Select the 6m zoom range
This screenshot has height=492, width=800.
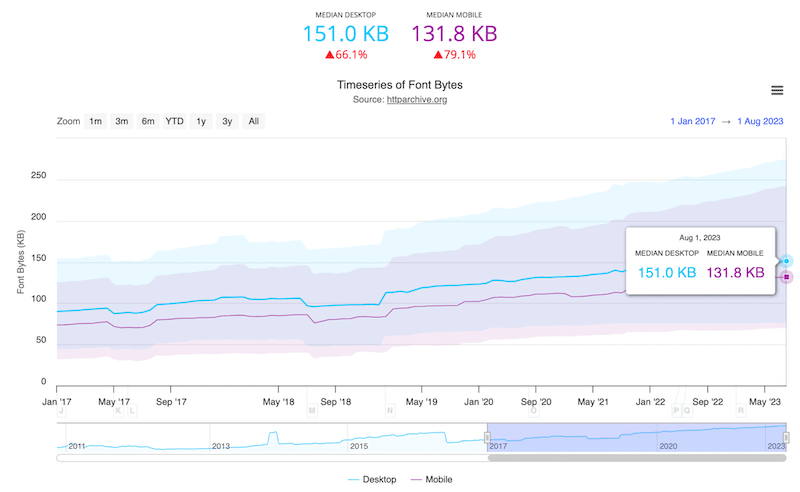(148, 122)
